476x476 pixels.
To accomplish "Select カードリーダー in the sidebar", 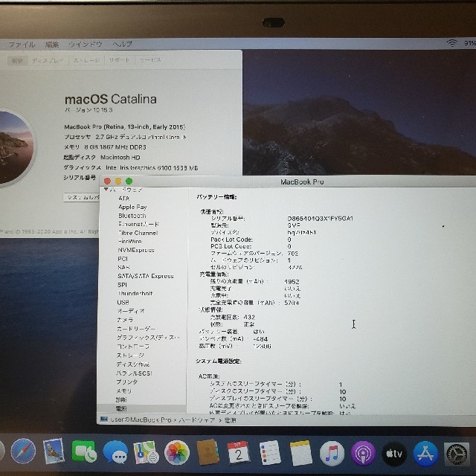I will point(136,329).
